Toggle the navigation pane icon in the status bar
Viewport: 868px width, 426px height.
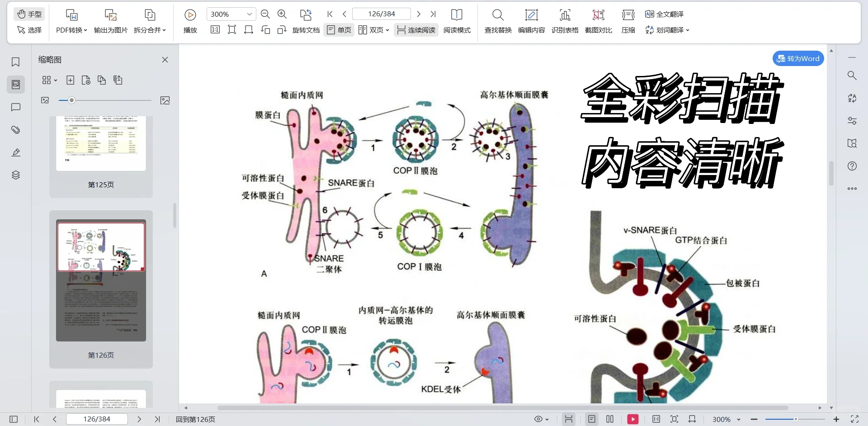click(x=14, y=419)
